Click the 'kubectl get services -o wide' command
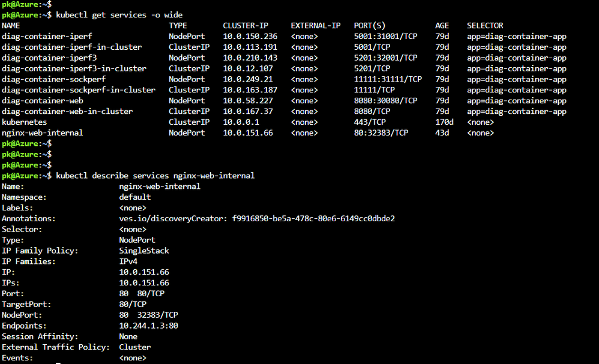The image size is (599, 364). pos(119,14)
